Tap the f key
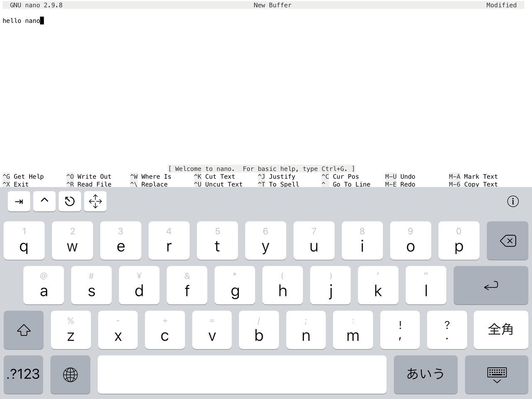Image resolution: width=532 pixels, height=399 pixels. pyautogui.click(x=187, y=286)
